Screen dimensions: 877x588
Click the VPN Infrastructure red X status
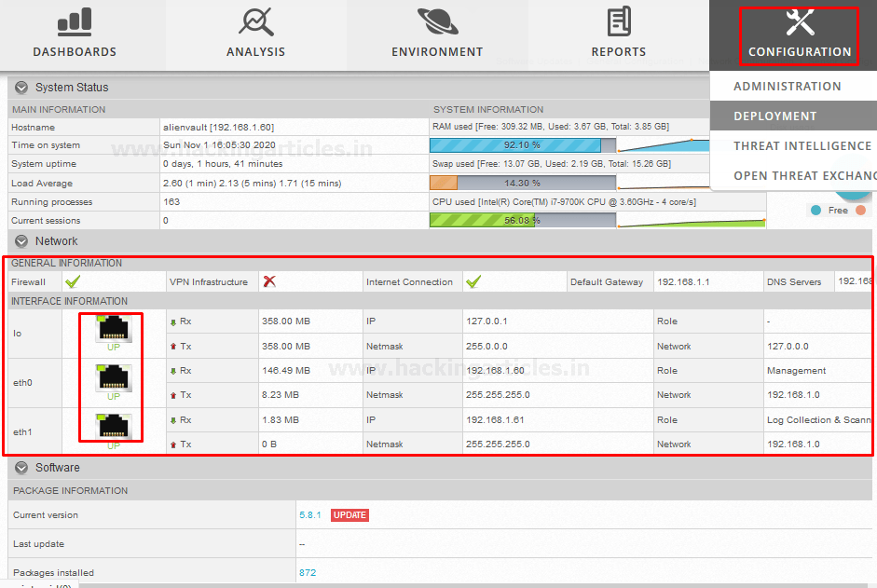click(269, 281)
